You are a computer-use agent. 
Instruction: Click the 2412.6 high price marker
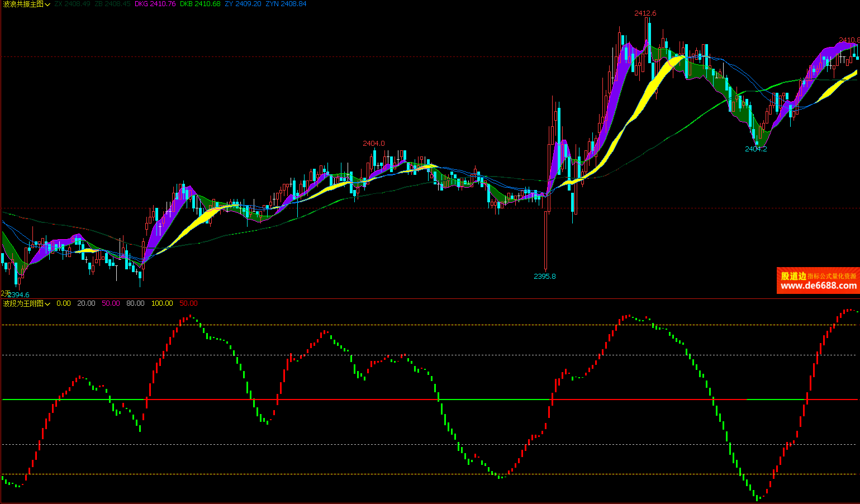[645, 13]
